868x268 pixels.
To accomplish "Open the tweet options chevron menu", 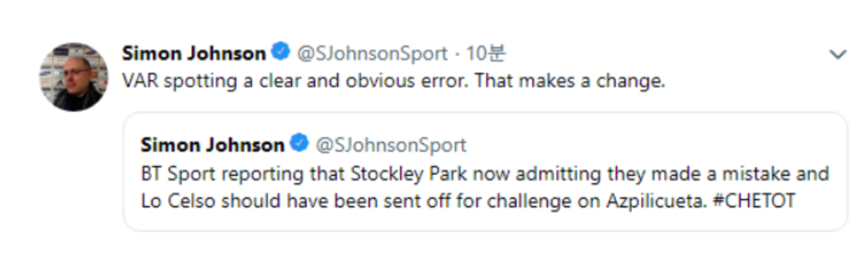I will 837,55.
